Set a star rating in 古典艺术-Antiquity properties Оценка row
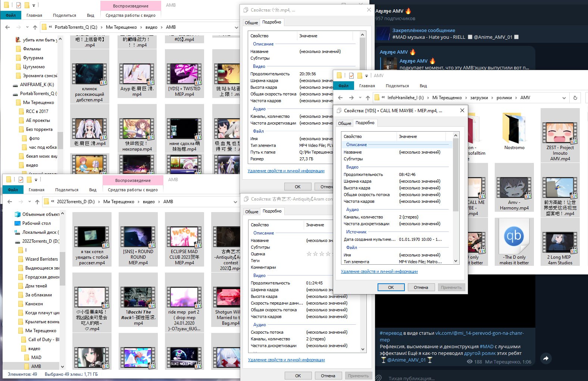 click(x=319, y=254)
